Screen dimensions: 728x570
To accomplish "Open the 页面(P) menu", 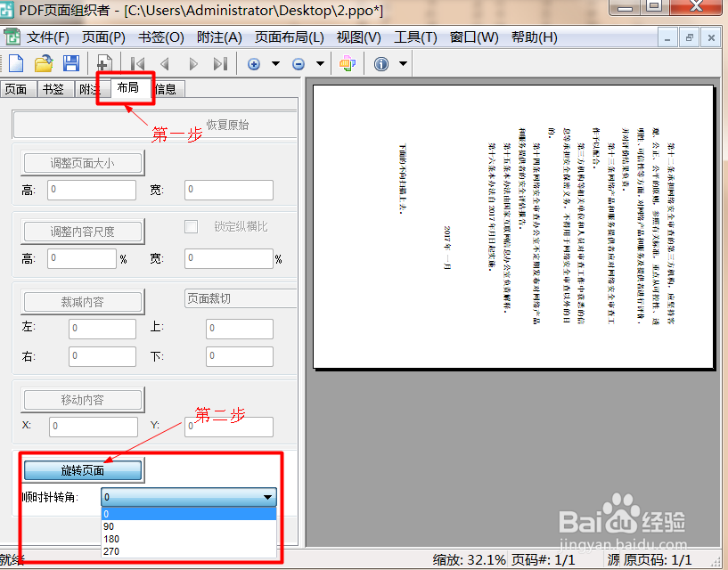I will (x=103, y=37).
